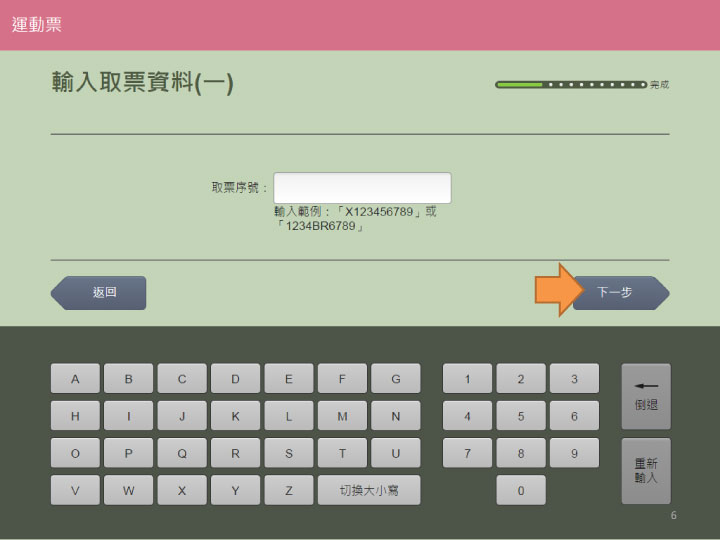Tap the number 4 key
The height and width of the screenshot is (540, 720).
click(x=467, y=416)
